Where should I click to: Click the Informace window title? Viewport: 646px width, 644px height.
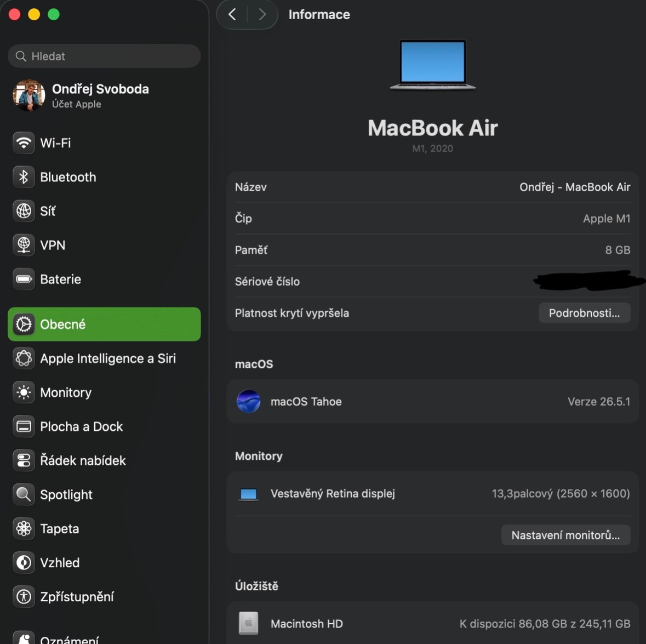pyautogui.click(x=319, y=14)
